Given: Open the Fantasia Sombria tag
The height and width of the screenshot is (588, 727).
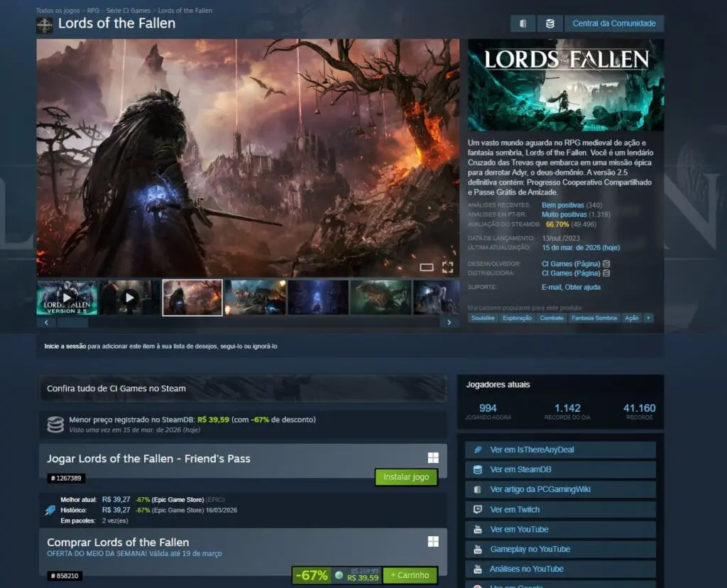Looking at the screenshot, I should (595, 318).
